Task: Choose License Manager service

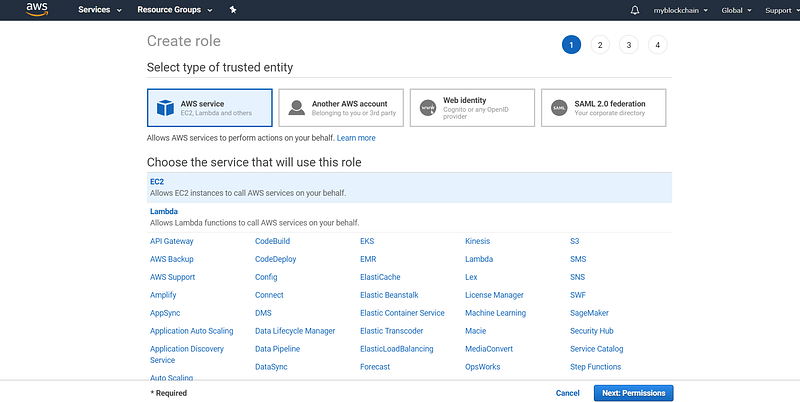Action: (x=494, y=295)
